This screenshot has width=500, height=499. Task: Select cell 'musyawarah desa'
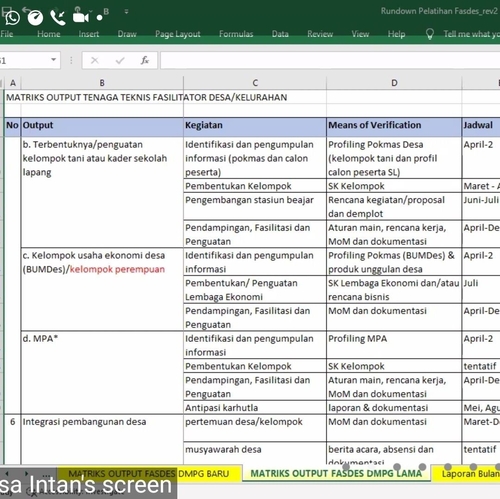255,453
